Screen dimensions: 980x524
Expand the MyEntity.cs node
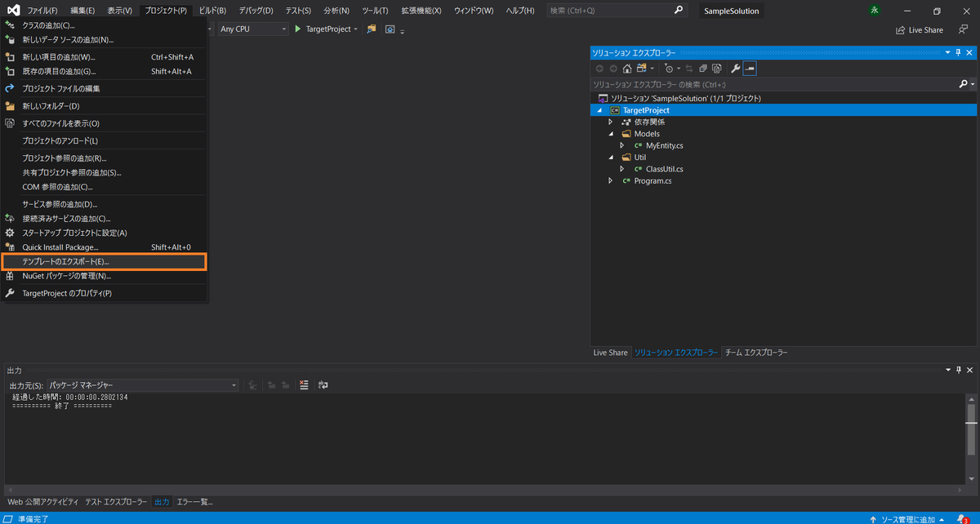[x=622, y=145]
